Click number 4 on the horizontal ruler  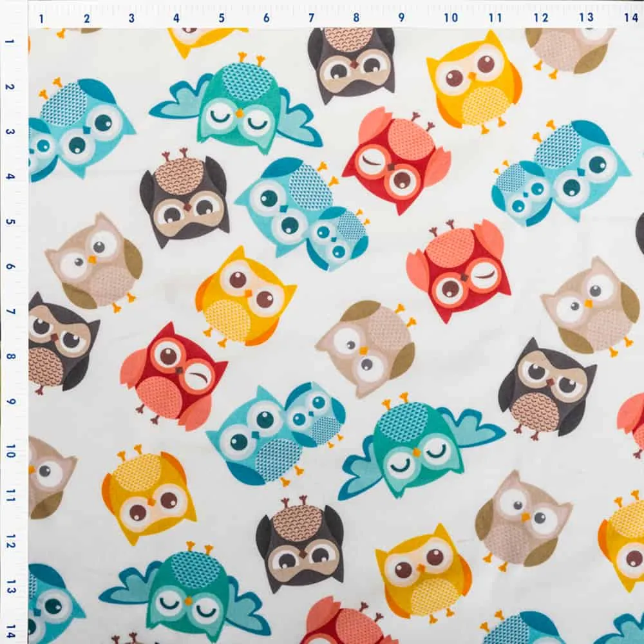[x=176, y=19]
